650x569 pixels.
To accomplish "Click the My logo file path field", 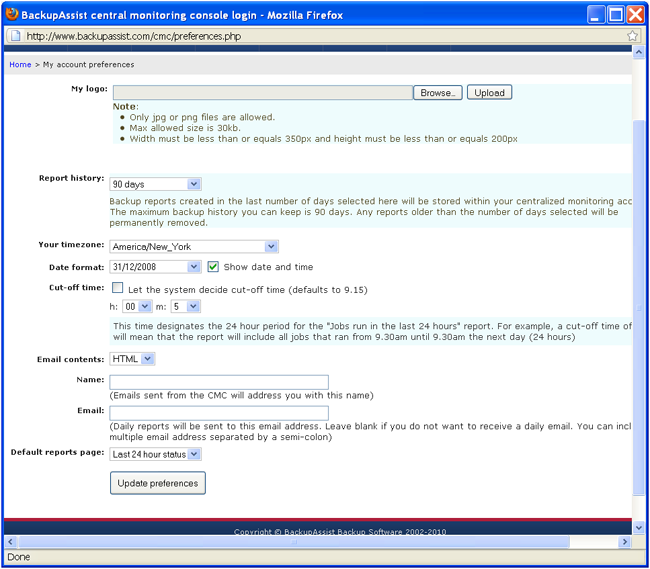I will coord(263,92).
